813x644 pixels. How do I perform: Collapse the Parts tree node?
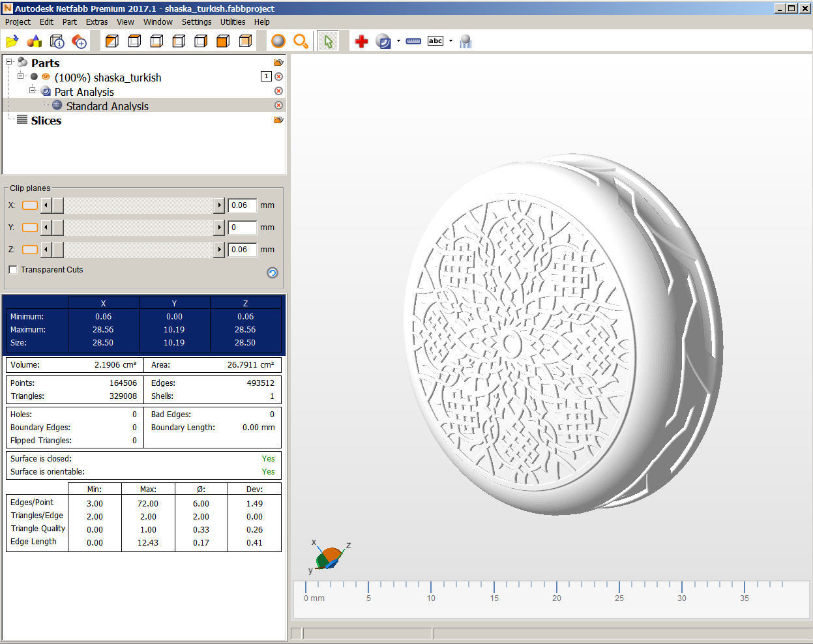pos(9,62)
